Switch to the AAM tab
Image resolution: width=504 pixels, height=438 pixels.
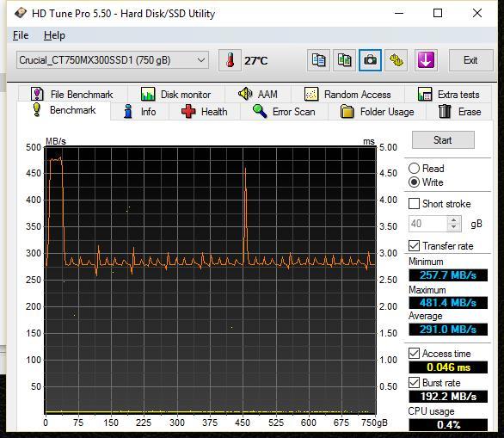258,94
